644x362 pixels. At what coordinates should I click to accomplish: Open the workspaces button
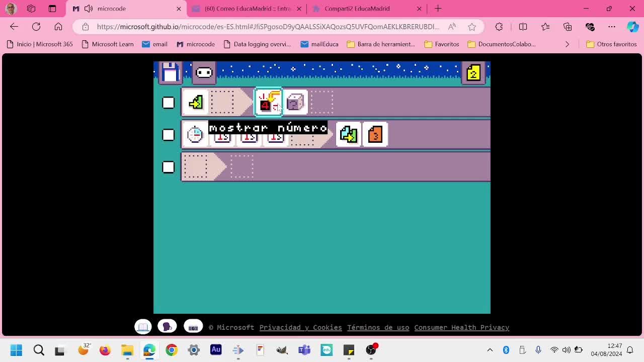coord(31,9)
